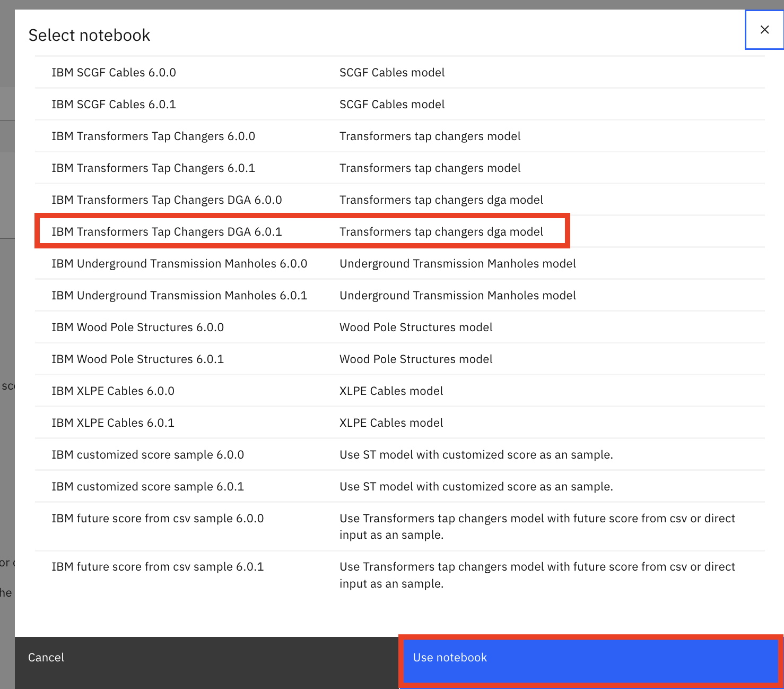784x689 pixels.
Task: Click Wood Pole Structures model description for 6.0.1
Action: pyautogui.click(x=416, y=359)
